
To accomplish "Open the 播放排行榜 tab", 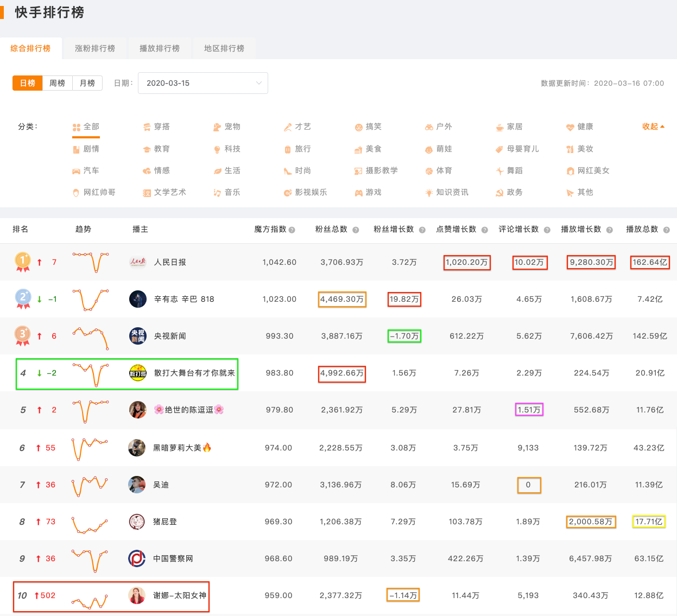I will pos(160,48).
